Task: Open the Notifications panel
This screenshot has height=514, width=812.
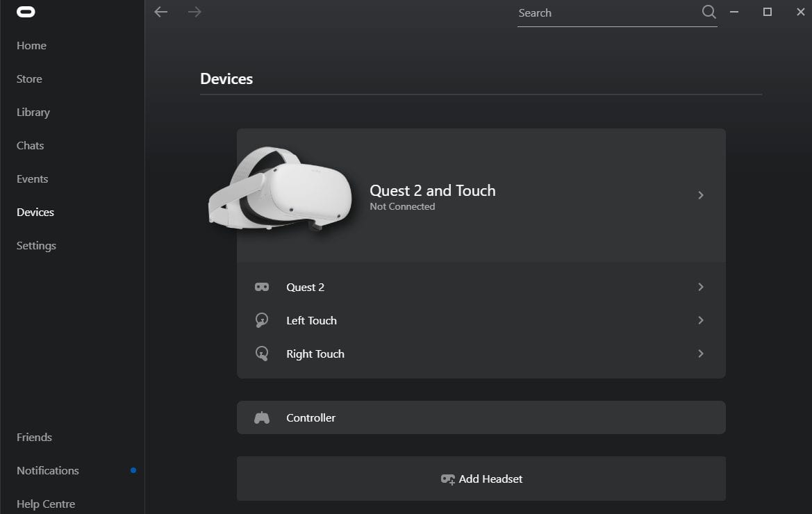Action: coord(47,470)
